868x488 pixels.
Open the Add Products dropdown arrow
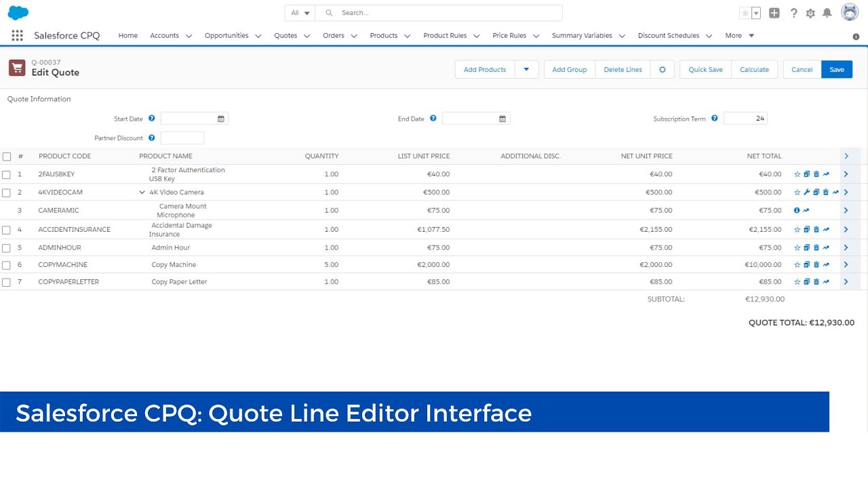click(x=526, y=69)
